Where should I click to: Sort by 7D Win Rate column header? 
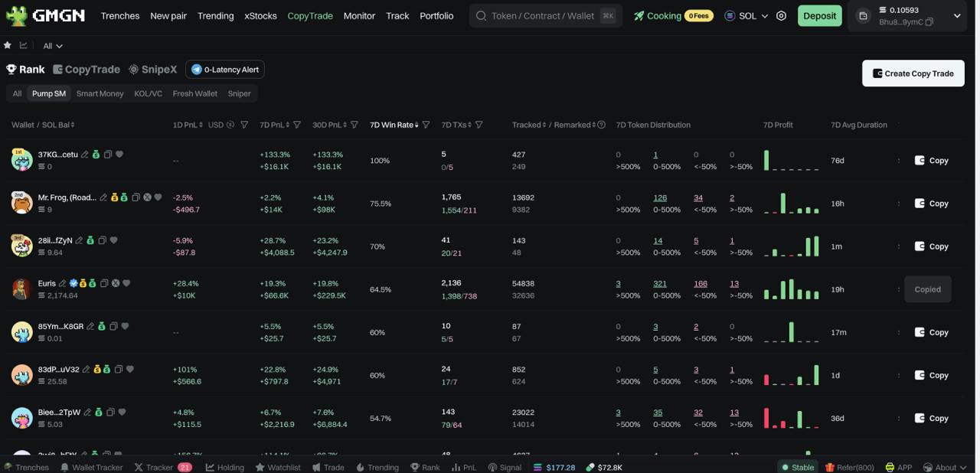pyautogui.click(x=394, y=125)
